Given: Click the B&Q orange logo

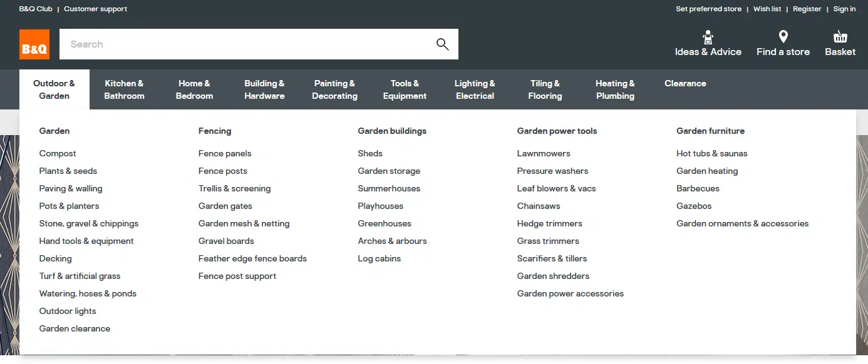Looking at the screenshot, I should pyautogui.click(x=34, y=44).
